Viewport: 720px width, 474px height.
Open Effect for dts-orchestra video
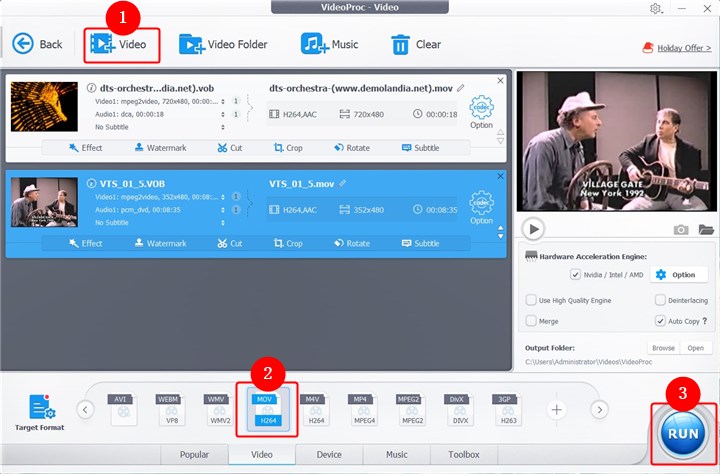85,147
